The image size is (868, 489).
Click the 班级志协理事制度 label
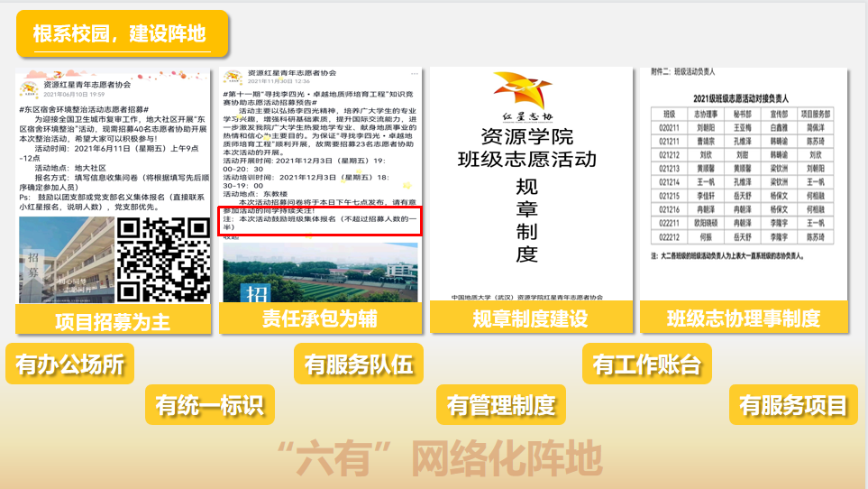(743, 318)
